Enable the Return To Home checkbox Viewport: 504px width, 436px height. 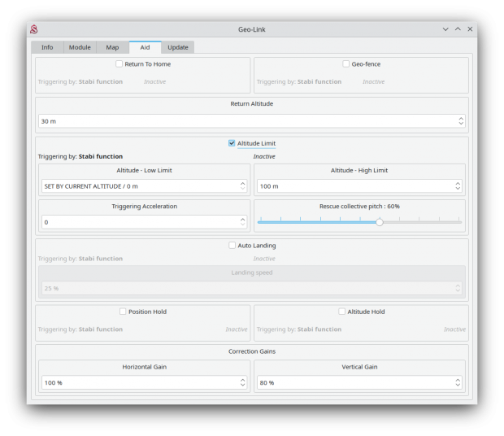point(119,63)
